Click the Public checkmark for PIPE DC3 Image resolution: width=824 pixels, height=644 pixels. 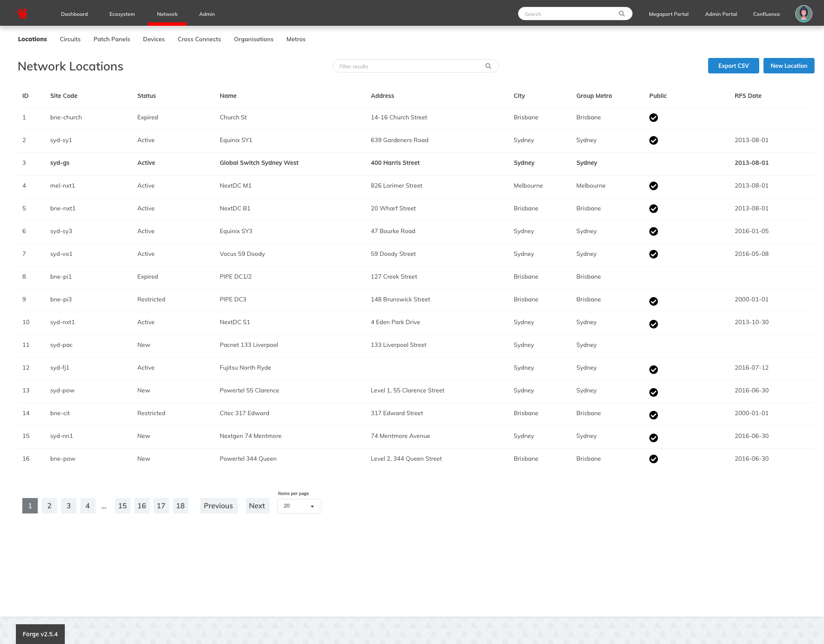pyautogui.click(x=653, y=301)
